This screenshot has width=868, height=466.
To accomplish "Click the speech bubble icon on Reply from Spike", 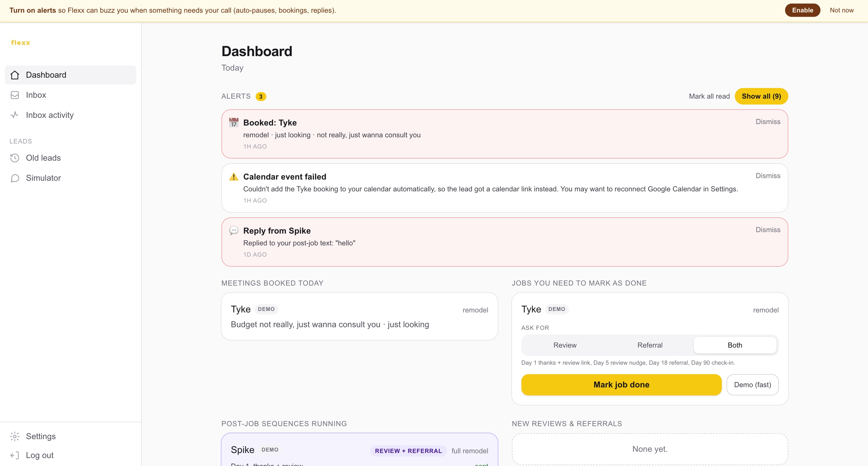I will 234,230.
